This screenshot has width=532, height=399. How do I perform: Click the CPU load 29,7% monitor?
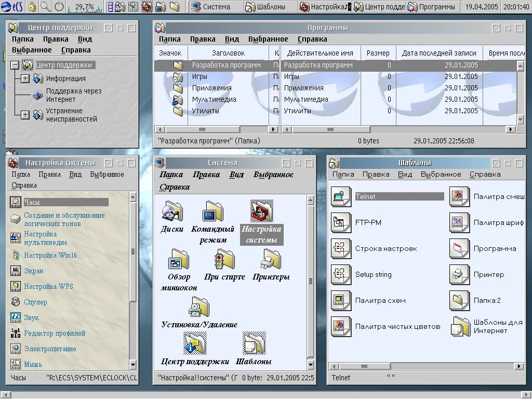click(x=85, y=6)
